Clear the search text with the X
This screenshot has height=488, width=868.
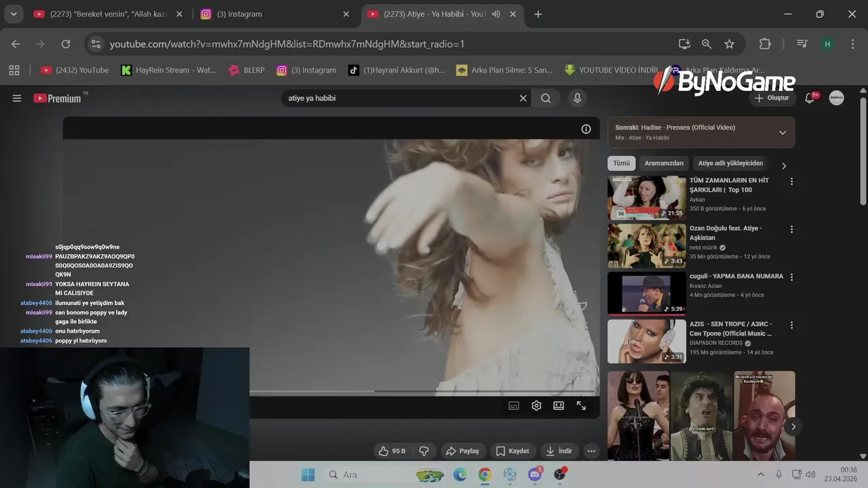(x=523, y=98)
